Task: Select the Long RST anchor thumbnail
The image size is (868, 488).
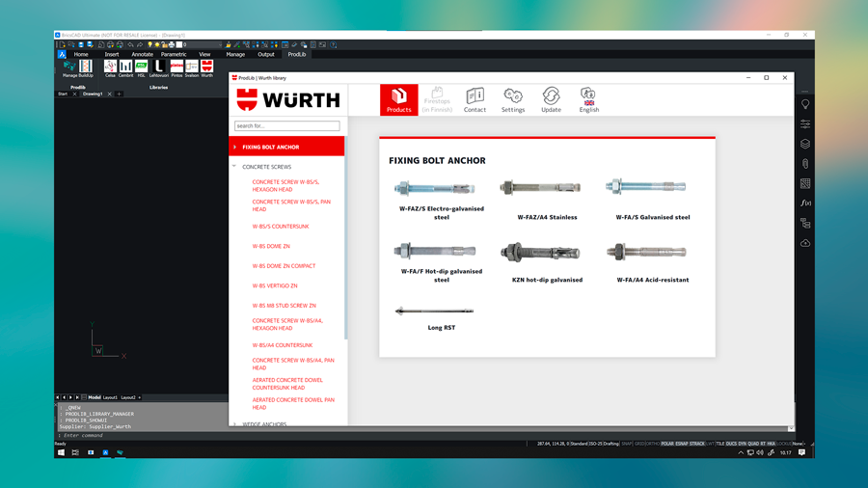Action: pyautogui.click(x=434, y=311)
